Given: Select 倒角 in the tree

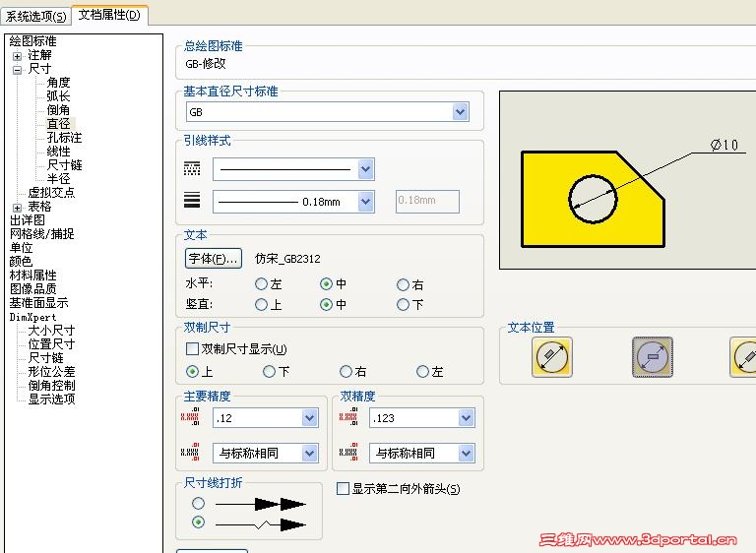Looking at the screenshot, I should point(58,110).
